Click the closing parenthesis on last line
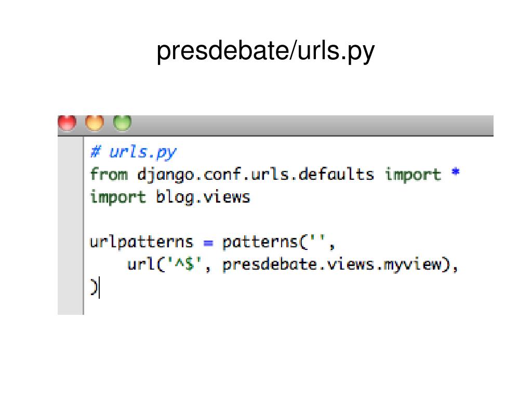 coord(94,287)
